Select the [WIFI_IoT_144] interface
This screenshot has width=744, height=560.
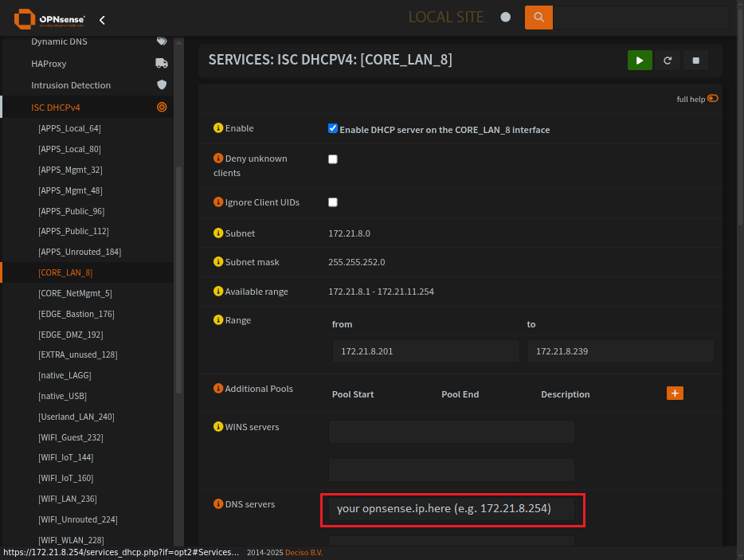66,457
